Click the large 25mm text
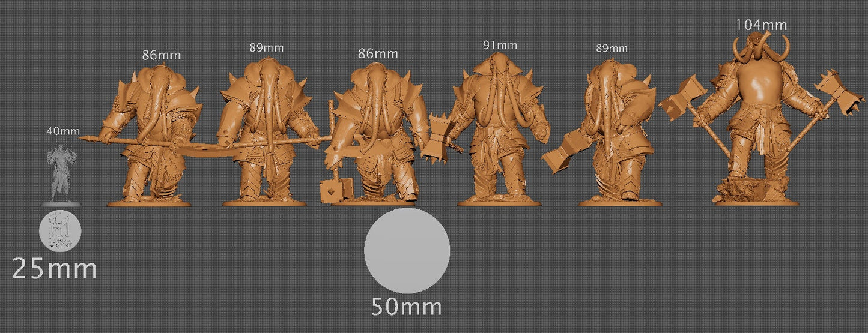Viewport: 868px width, 333px height. [x=55, y=269]
